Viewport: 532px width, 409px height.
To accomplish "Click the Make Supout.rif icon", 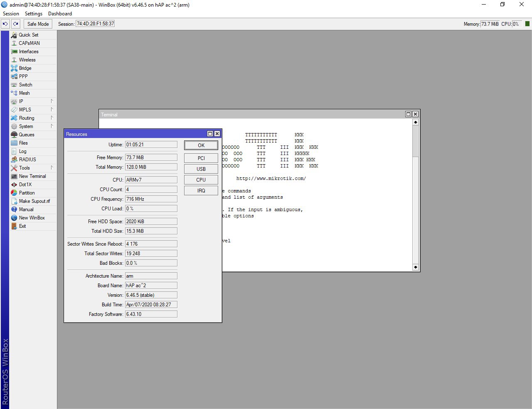I will (14, 201).
